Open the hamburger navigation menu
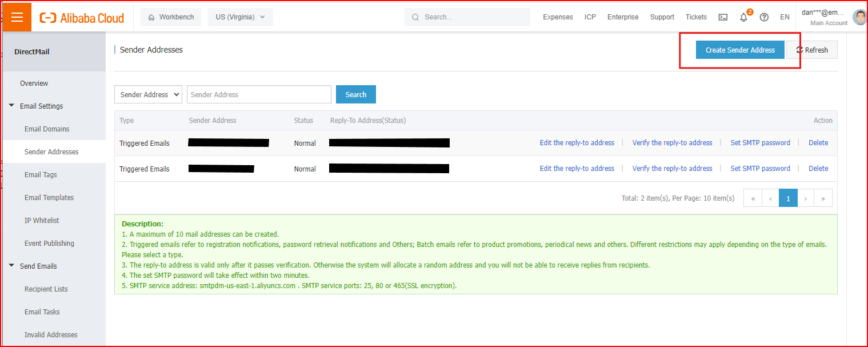 [17, 17]
